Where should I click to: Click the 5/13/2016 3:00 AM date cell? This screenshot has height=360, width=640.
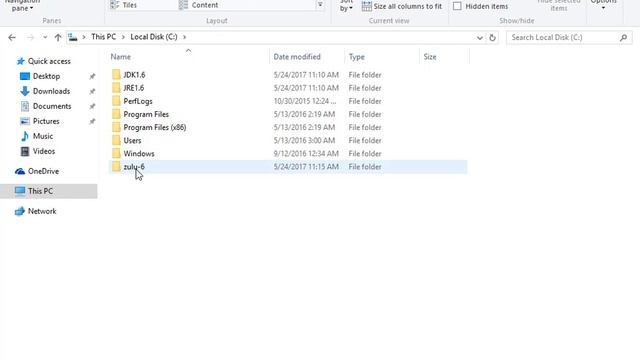(304, 140)
